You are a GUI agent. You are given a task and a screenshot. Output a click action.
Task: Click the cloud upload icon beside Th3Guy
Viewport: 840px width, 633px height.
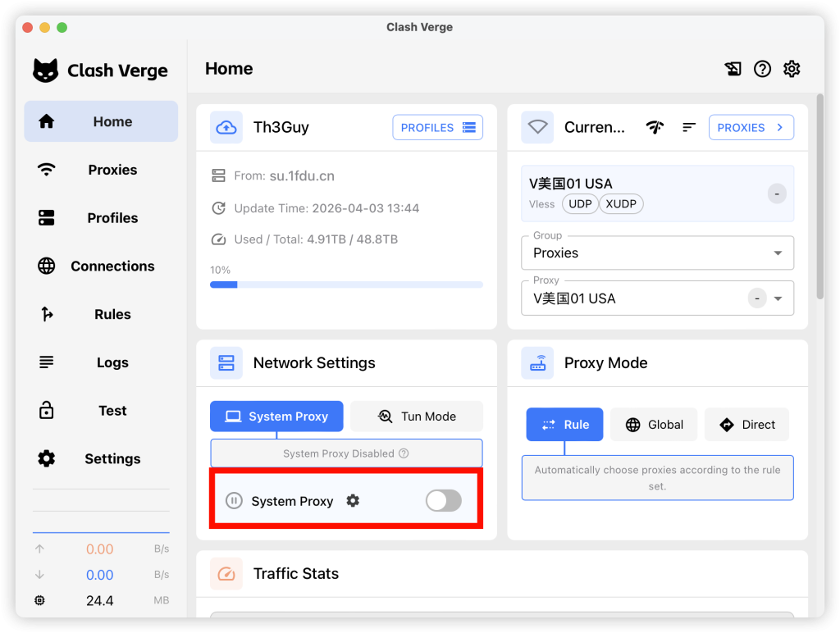tap(226, 127)
